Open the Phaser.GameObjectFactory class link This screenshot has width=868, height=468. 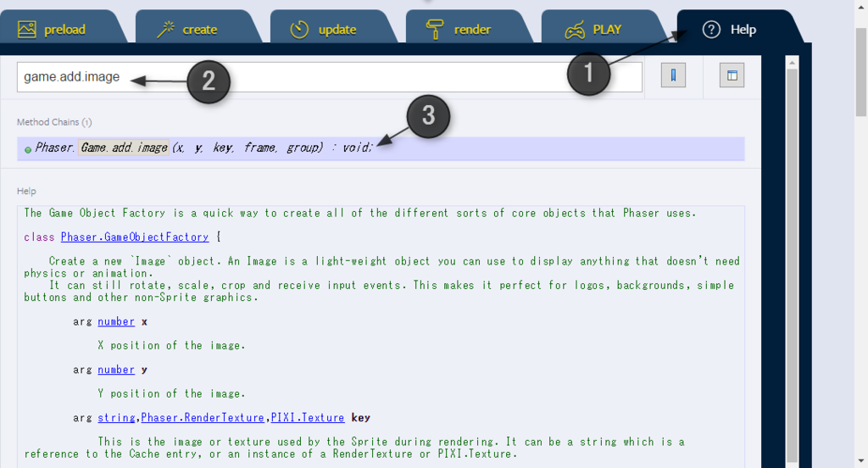135,237
